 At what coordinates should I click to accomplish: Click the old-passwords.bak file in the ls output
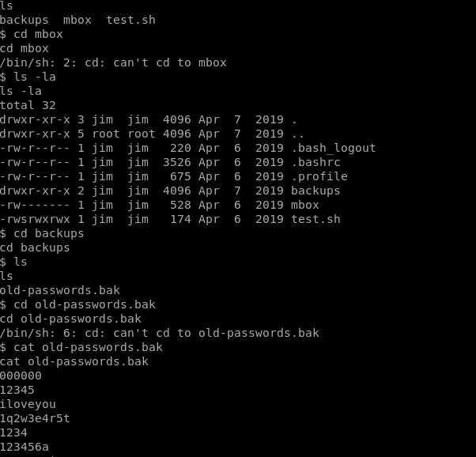coord(60,291)
